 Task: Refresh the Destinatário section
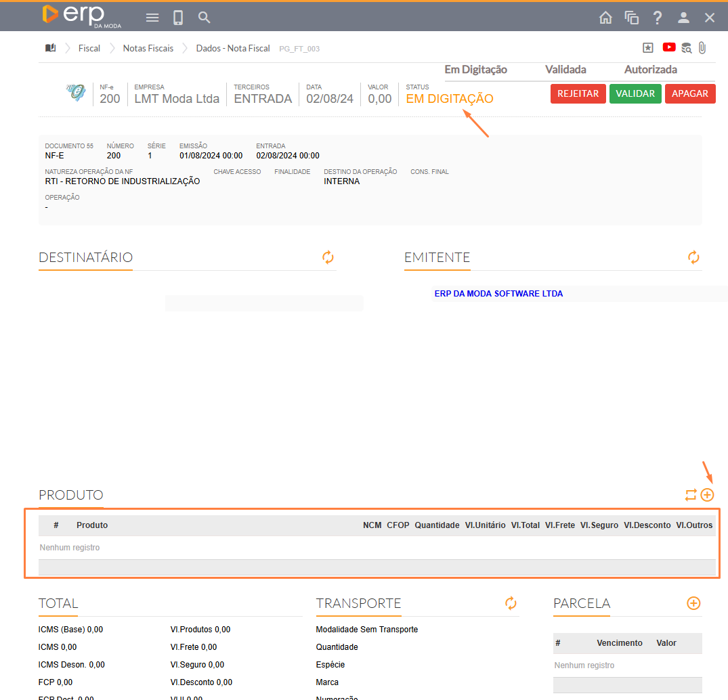[x=328, y=257]
